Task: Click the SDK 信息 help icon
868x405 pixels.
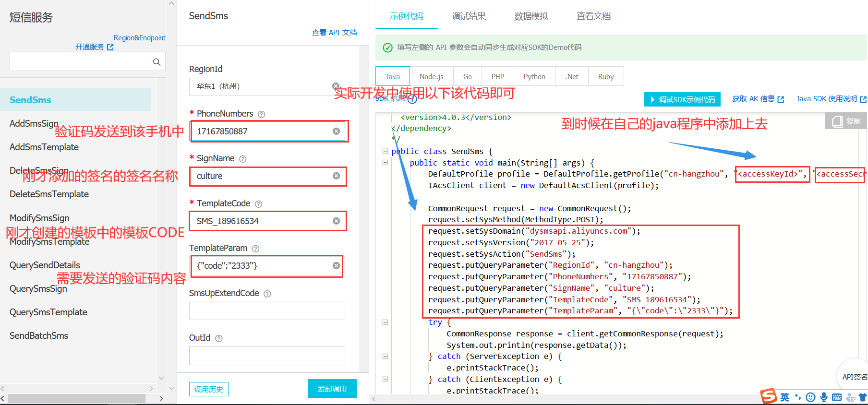Action: coord(412,99)
